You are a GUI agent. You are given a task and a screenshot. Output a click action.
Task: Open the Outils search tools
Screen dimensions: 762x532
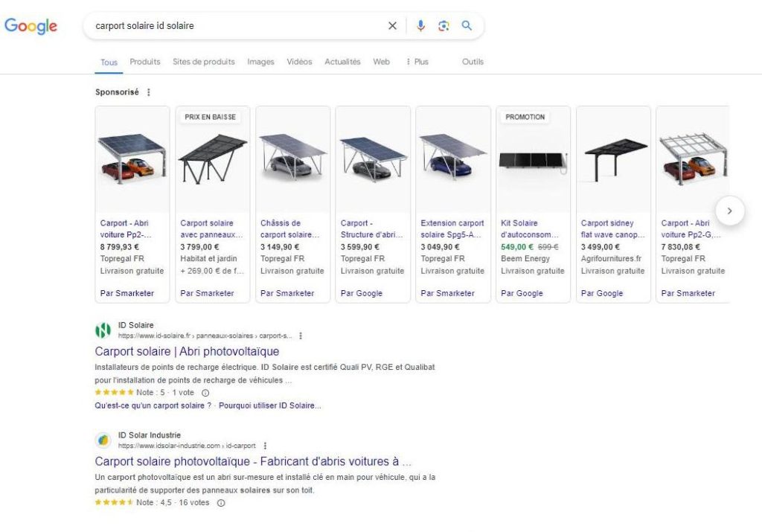[x=473, y=62]
